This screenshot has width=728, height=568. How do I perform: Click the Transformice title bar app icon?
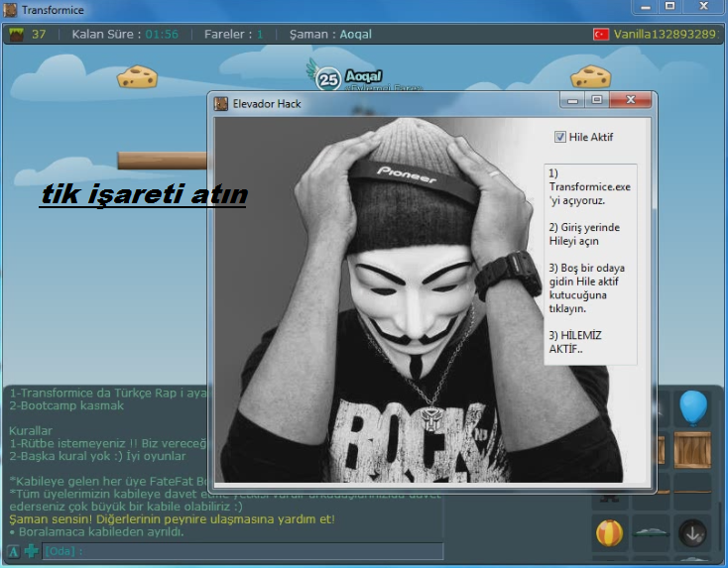point(10,10)
